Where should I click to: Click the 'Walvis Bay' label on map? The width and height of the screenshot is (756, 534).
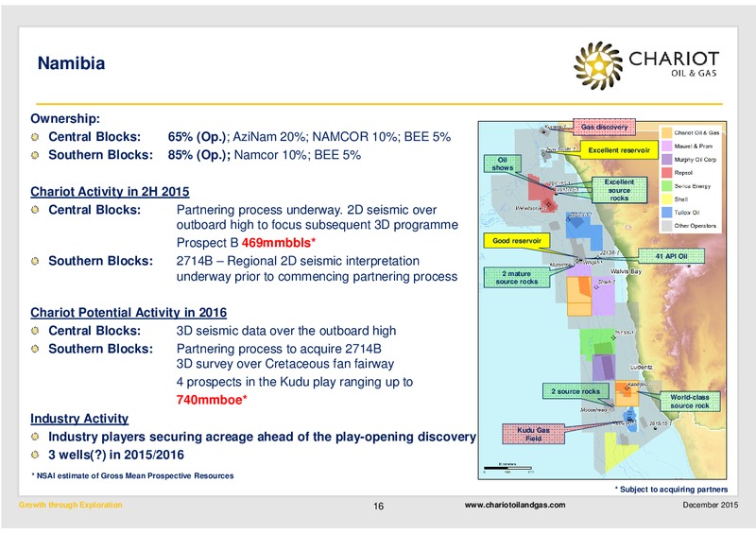point(626,271)
